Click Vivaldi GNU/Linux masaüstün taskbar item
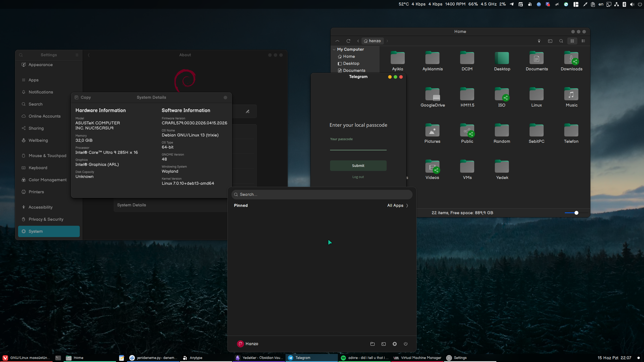This screenshot has width=644, height=362. click(x=26, y=358)
